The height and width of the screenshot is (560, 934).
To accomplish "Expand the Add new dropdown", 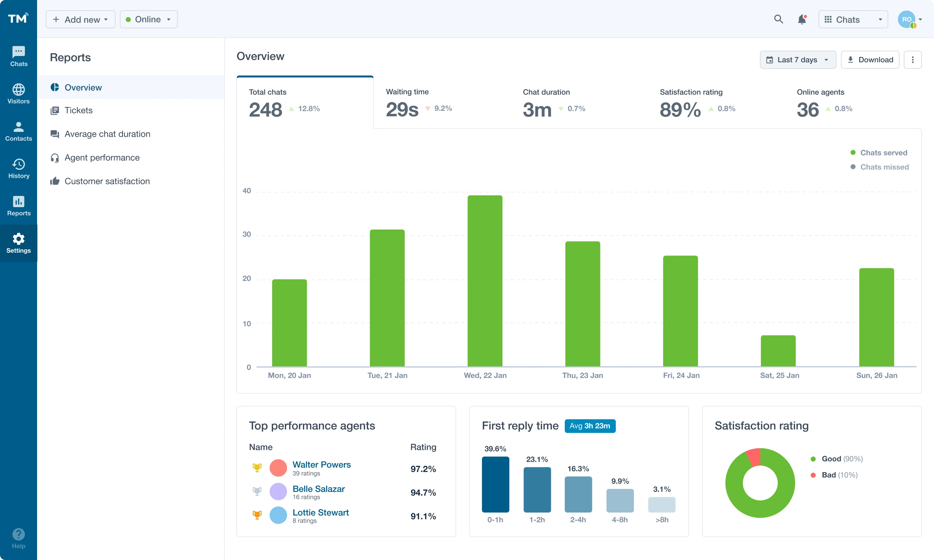I will [80, 19].
